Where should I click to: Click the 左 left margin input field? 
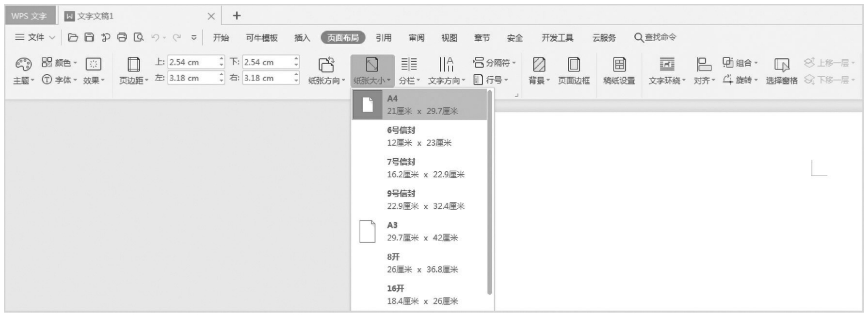[x=193, y=78]
